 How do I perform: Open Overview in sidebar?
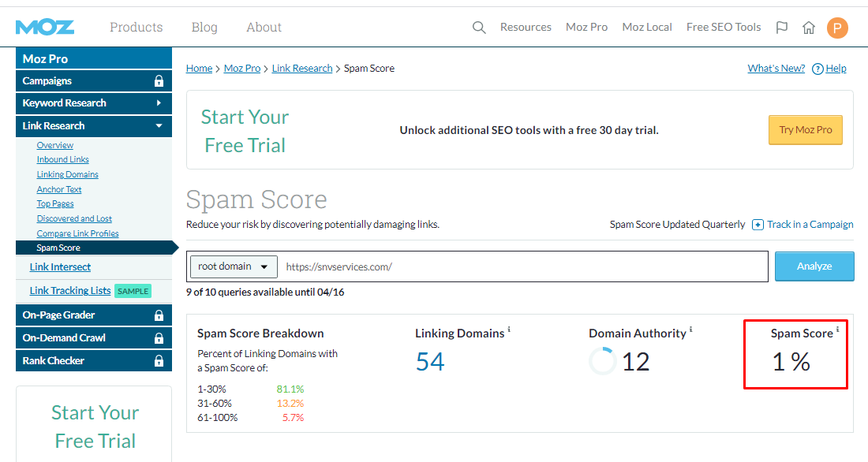(54, 145)
